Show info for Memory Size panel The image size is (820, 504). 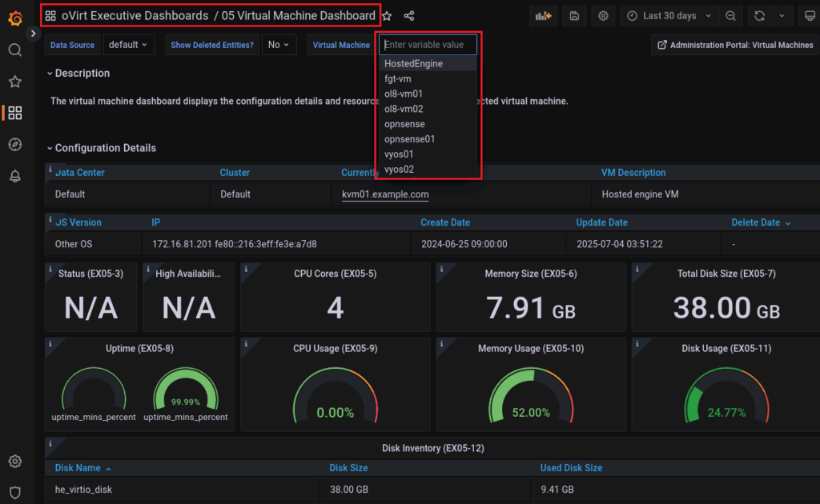pyautogui.click(x=441, y=270)
